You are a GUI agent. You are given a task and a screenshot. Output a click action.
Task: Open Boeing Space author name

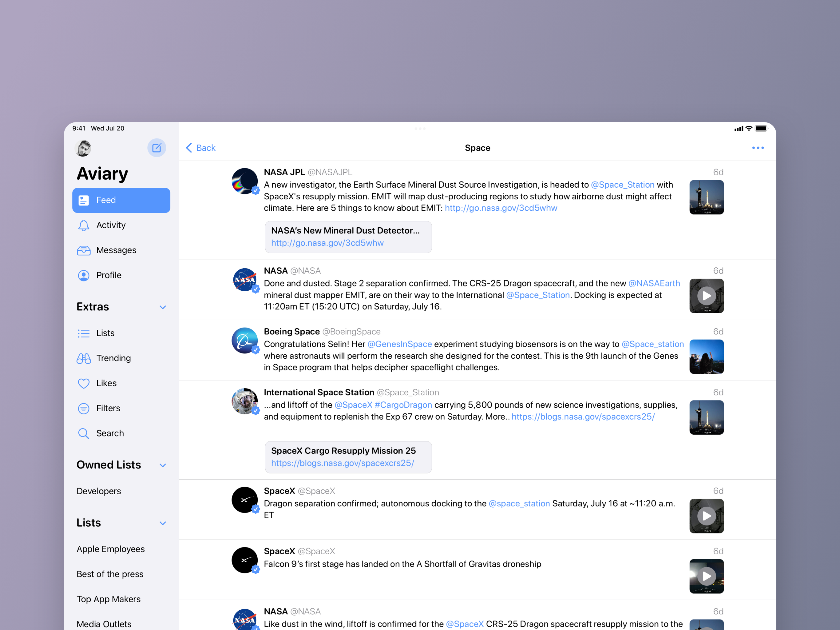pos(292,332)
